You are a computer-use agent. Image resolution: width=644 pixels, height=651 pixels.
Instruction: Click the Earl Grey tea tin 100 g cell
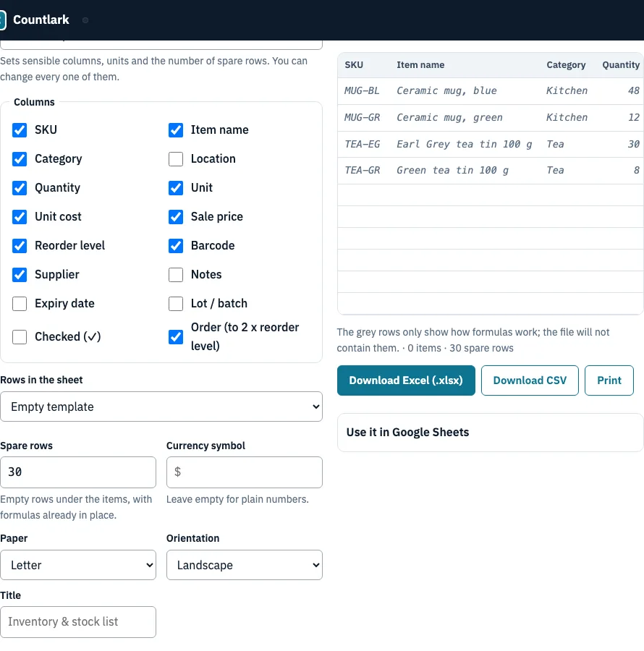pyautogui.click(x=465, y=144)
